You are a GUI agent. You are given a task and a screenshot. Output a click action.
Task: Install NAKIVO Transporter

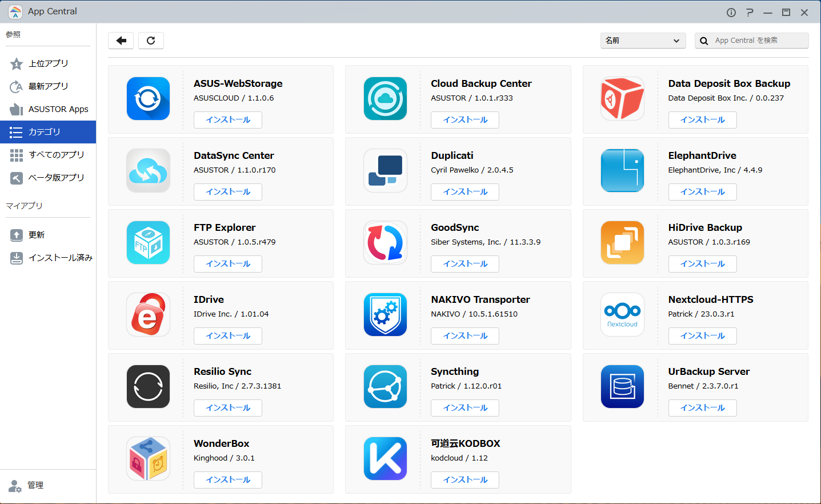click(465, 336)
